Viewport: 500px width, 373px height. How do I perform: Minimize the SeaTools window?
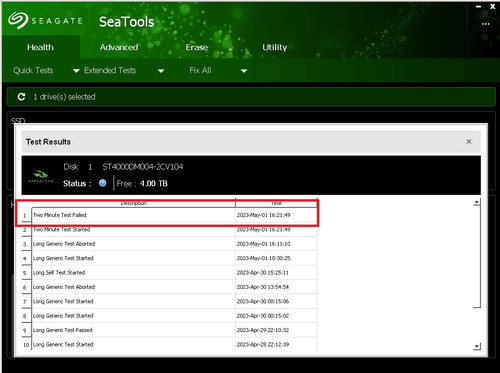[x=479, y=6]
